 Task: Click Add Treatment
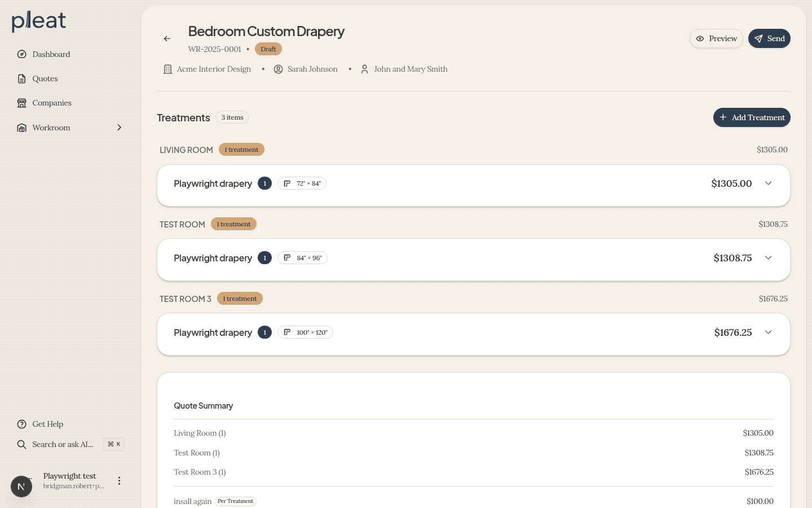click(752, 117)
